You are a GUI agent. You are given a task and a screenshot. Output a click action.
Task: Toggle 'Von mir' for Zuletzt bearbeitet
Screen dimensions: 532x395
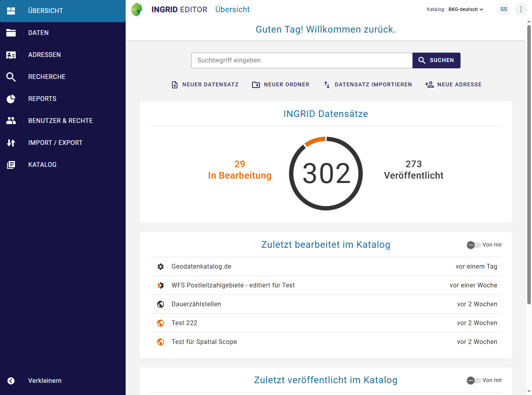click(x=473, y=245)
